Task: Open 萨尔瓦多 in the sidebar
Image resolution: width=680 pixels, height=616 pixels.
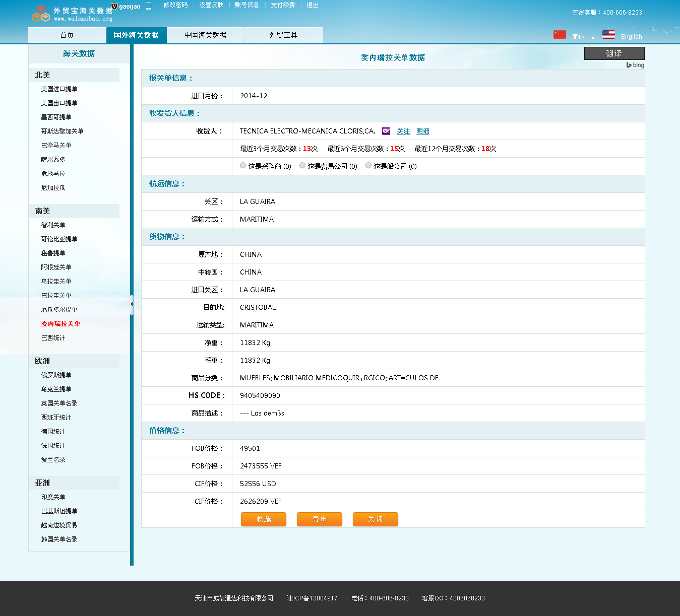Action: (x=53, y=160)
